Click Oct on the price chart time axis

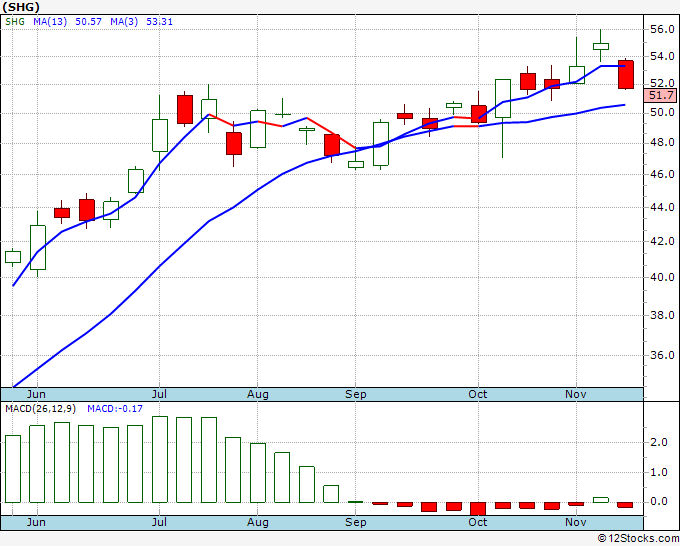pos(477,394)
